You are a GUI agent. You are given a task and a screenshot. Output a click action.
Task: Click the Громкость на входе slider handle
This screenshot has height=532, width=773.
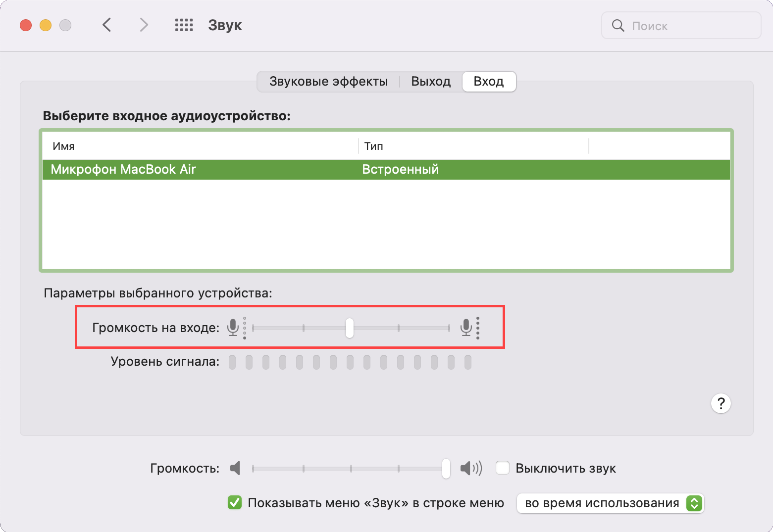(350, 328)
